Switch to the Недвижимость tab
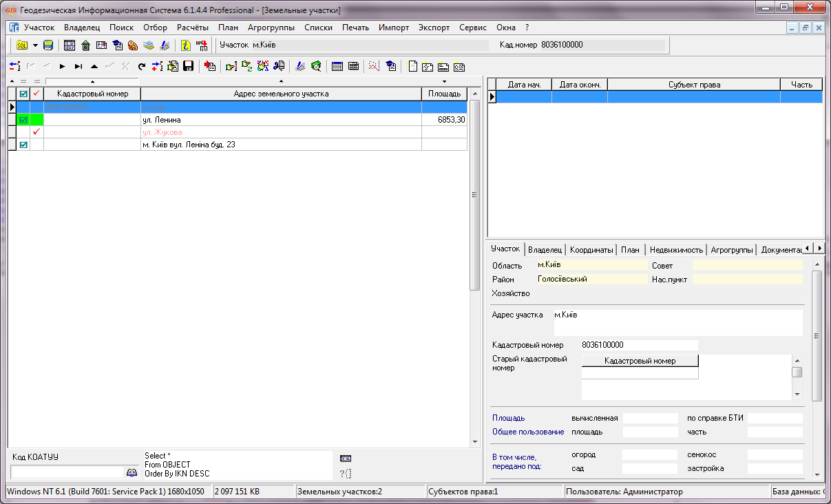This screenshot has height=504, width=831. coord(676,250)
